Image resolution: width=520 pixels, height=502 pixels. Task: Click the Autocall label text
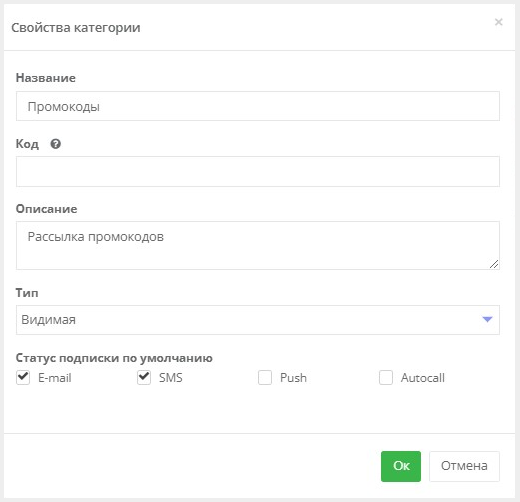tap(423, 378)
